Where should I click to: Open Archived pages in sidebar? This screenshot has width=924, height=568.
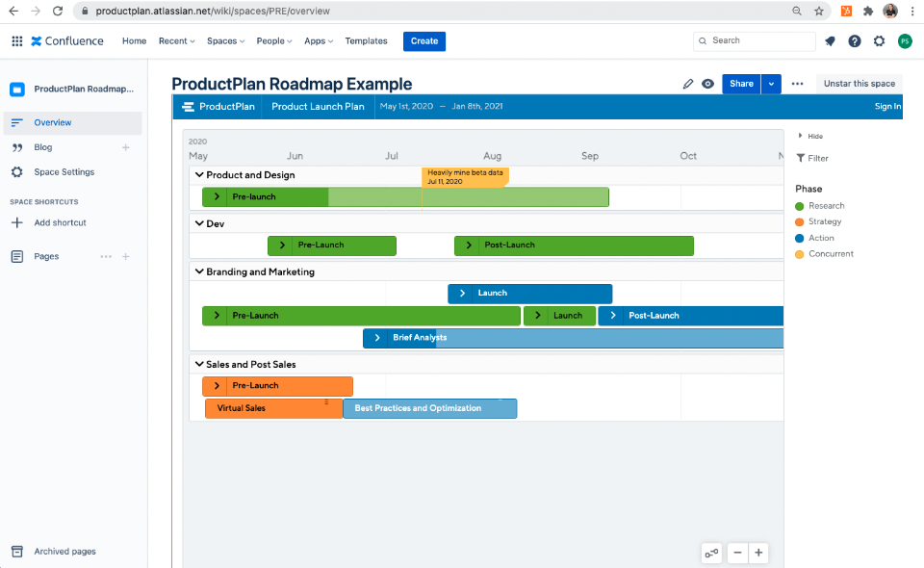tap(64, 552)
